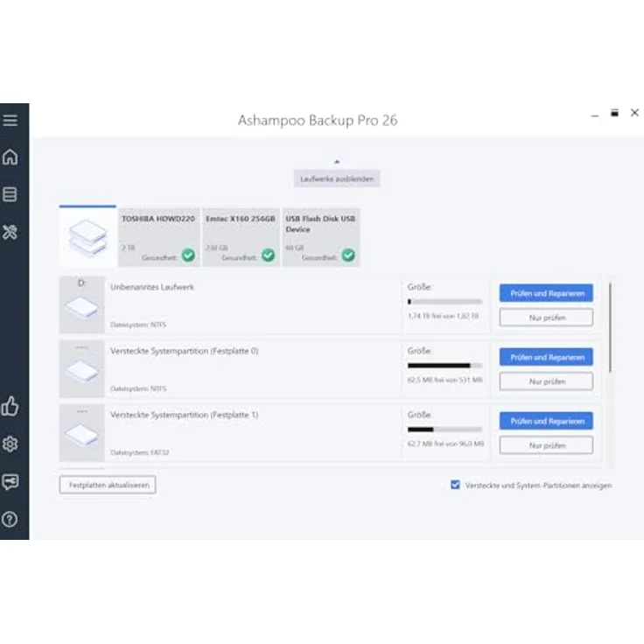Click the partition list vertical scrollbar
This screenshot has width=644, height=644.
pyautogui.click(x=610, y=328)
